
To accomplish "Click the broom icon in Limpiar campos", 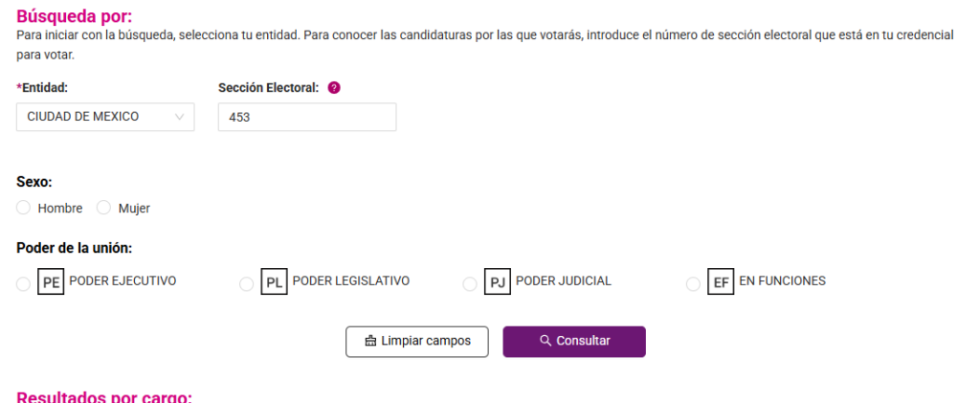I will tap(370, 341).
